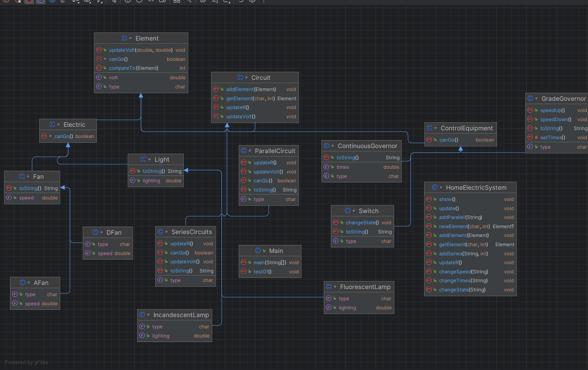The height and width of the screenshot is (370, 588).
Task: Select the Element class node title
Action: (x=147, y=38)
